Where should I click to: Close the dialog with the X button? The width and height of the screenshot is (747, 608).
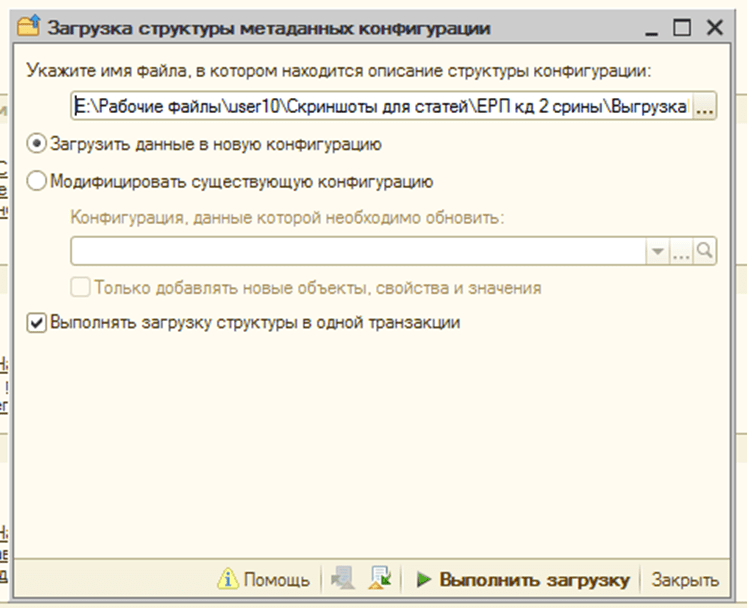715,29
